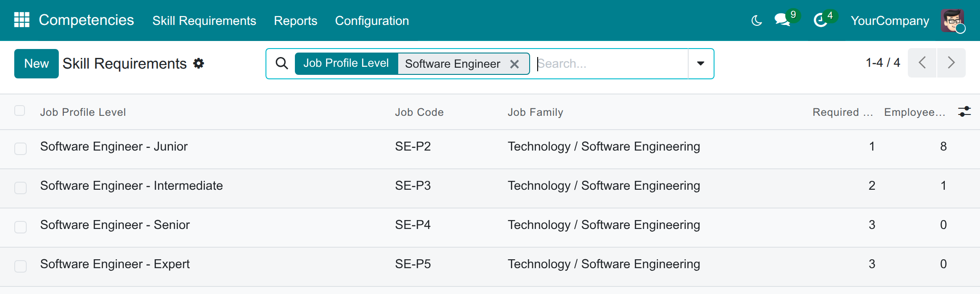Viewport: 980px width, 294px height.
Task: Click the Job Profile Level facet label
Action: [x=346, y=63]
